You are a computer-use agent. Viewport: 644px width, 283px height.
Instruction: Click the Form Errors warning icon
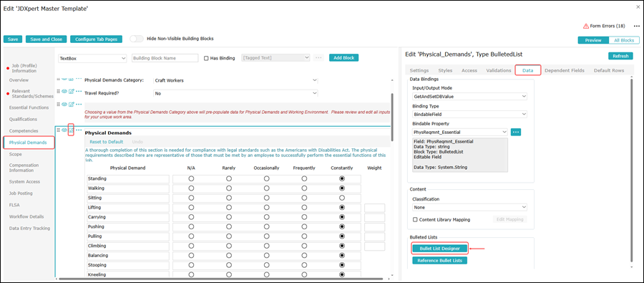(586, 26)
